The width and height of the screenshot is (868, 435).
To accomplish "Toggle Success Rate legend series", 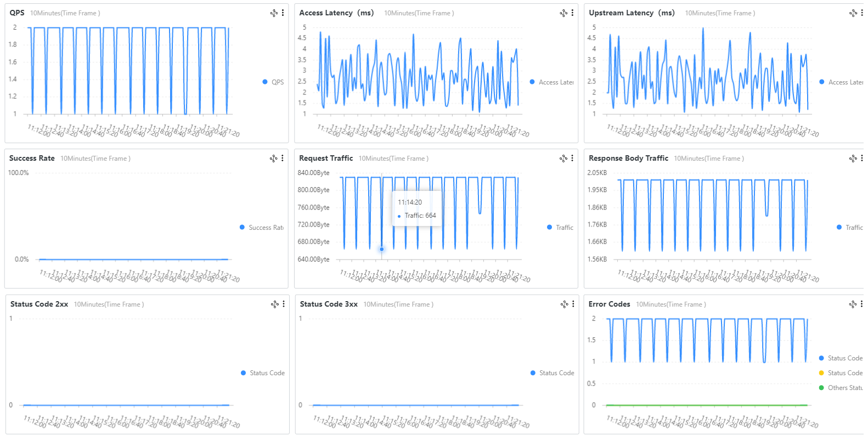I will pos(262,227).
